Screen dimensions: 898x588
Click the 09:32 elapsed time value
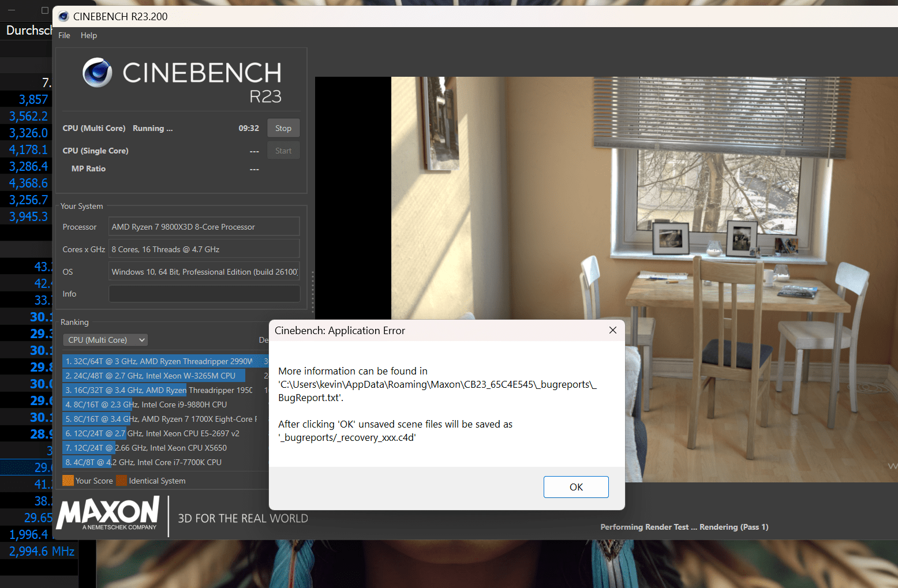click(249, 128)
